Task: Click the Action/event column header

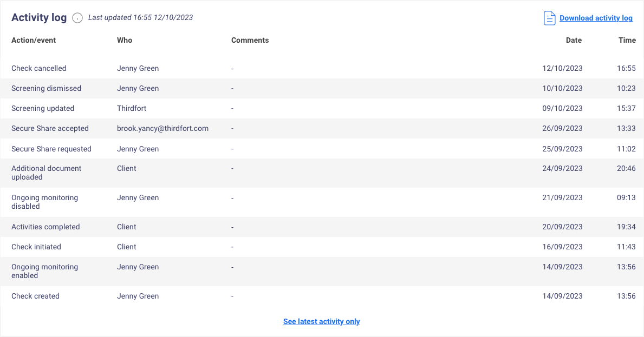Action: tap(34, 40)
